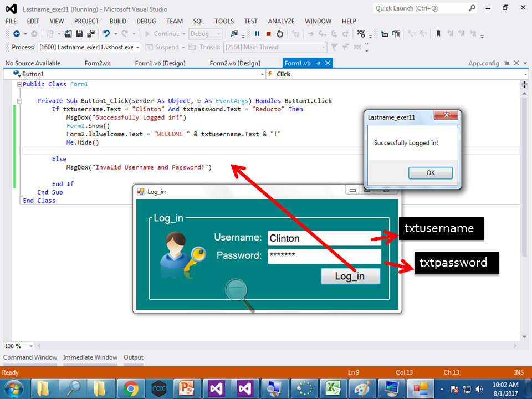Save all files with Save All icon
This screenshot has width=532, height=399.
(90, 34)
